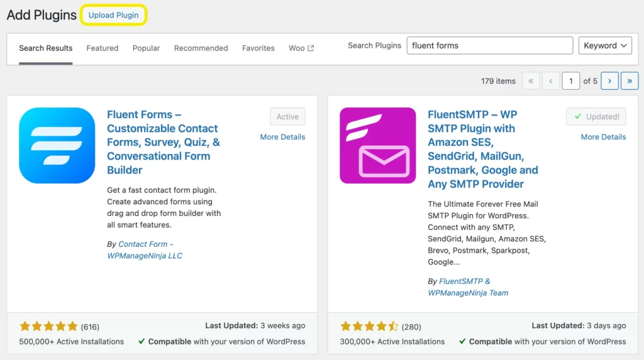Screen dimensions: 644x360
Task: Click the FluentSMTP plugin icon
Action: (378, 145)
